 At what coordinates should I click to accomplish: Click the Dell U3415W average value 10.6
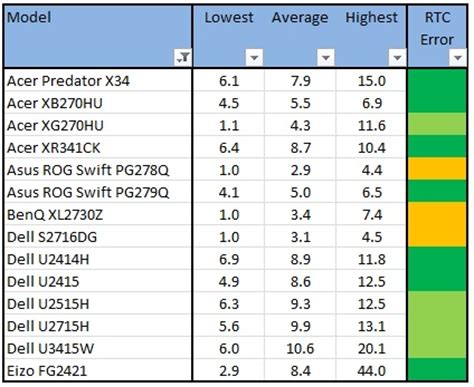point(300,348)
